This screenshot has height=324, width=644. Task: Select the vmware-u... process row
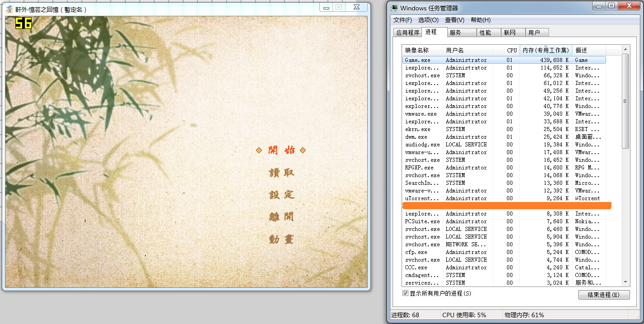pyautogui.click(x=504, y=152)
